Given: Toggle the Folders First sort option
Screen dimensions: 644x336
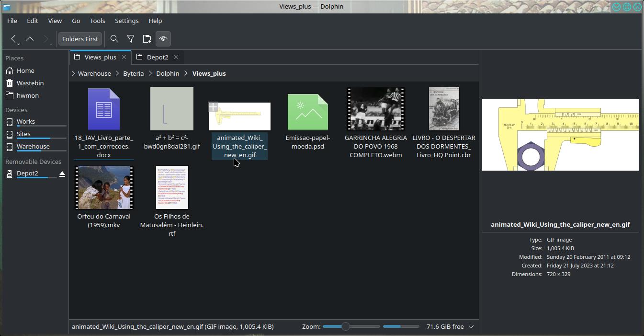Looking at the screenshot, I should tap(80, 39).
